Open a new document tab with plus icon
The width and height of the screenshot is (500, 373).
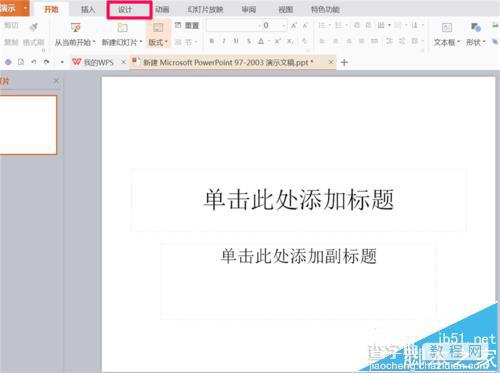344,62
